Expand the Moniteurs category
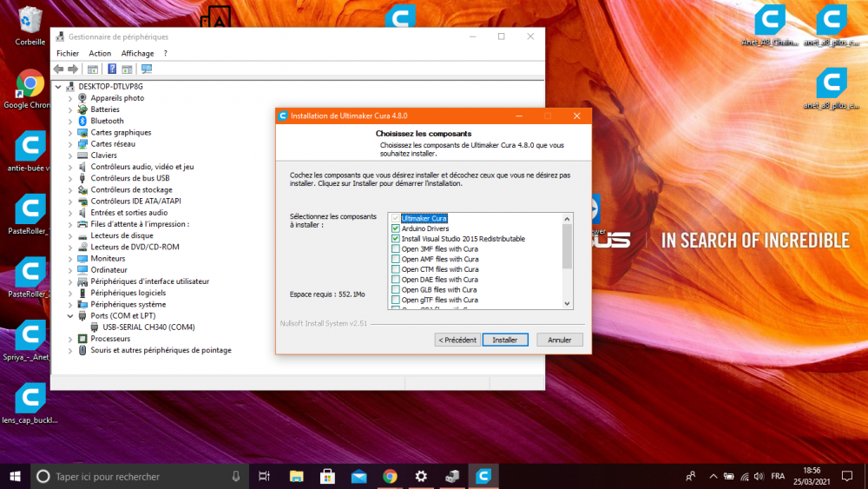 pyautogui.click(x=70, y=259)
